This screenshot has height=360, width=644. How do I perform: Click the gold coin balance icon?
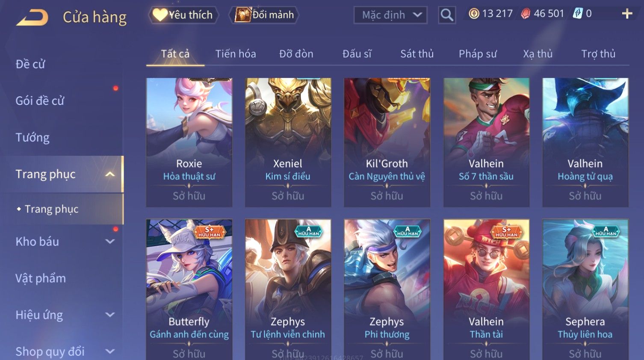(474, 14)
